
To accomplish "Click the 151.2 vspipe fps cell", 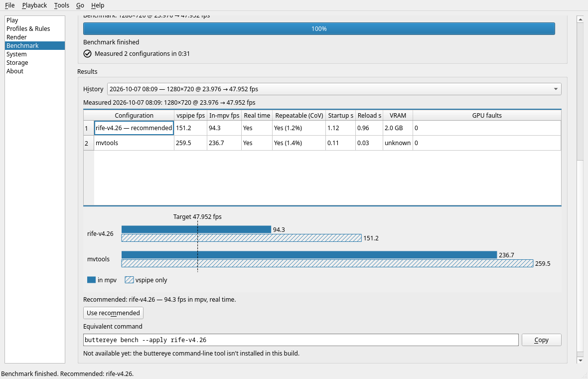I will click(190, 128).
